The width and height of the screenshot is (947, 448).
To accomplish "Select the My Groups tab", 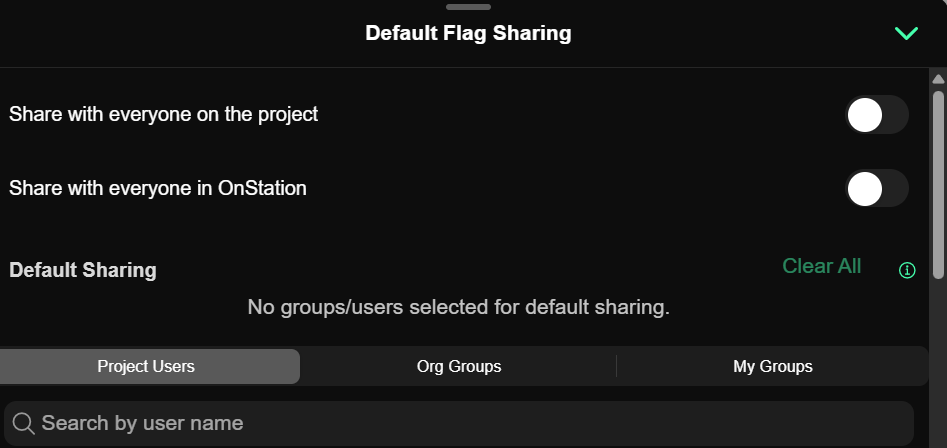I will (772, 366).
